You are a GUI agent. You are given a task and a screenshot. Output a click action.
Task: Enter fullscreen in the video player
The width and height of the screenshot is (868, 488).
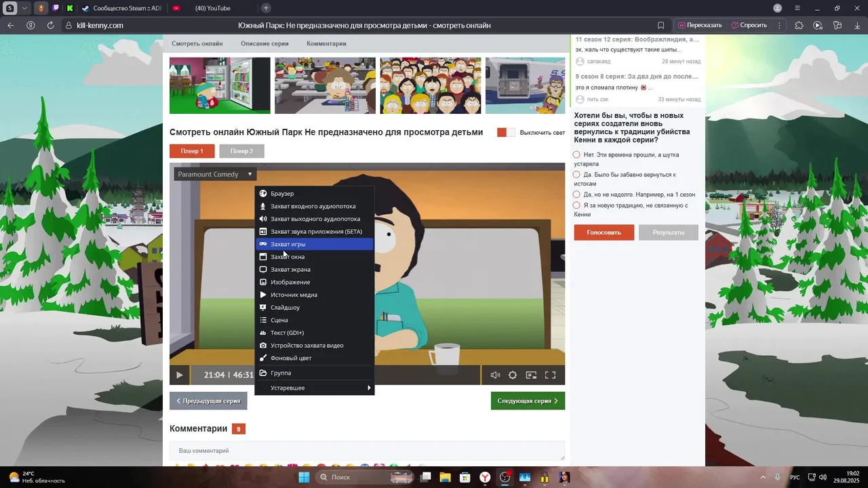click(551, 375)
